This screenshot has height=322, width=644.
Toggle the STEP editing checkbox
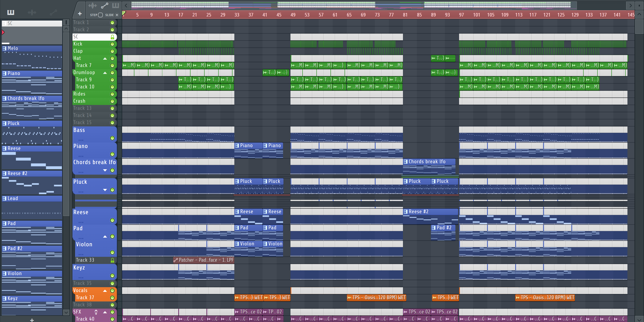coord(100,15)
